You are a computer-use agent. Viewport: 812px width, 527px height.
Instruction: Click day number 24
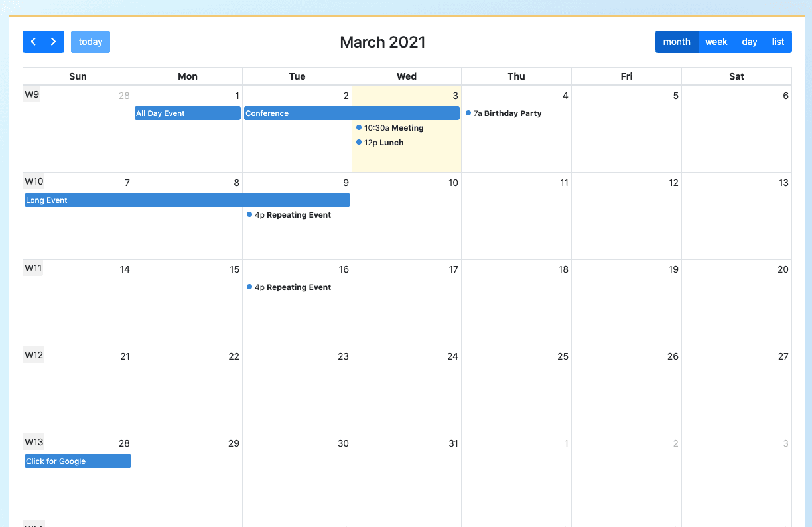pyautogui.click(x=452, y=356)
